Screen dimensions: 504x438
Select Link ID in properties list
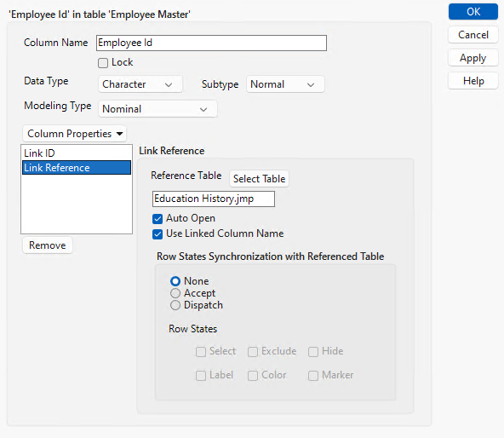click(77, 153)
